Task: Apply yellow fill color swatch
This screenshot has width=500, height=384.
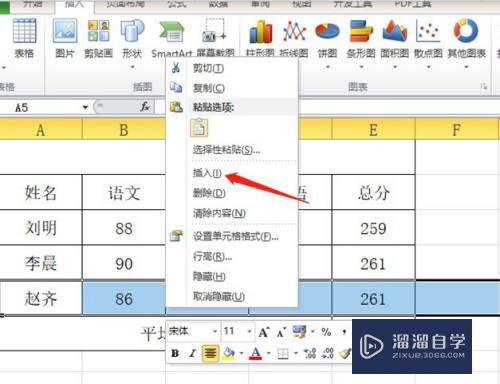Action: click(x=229, y=353)
